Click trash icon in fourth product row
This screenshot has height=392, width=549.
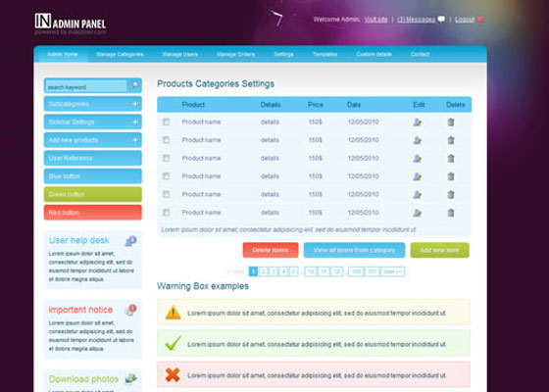pos(451,176)
